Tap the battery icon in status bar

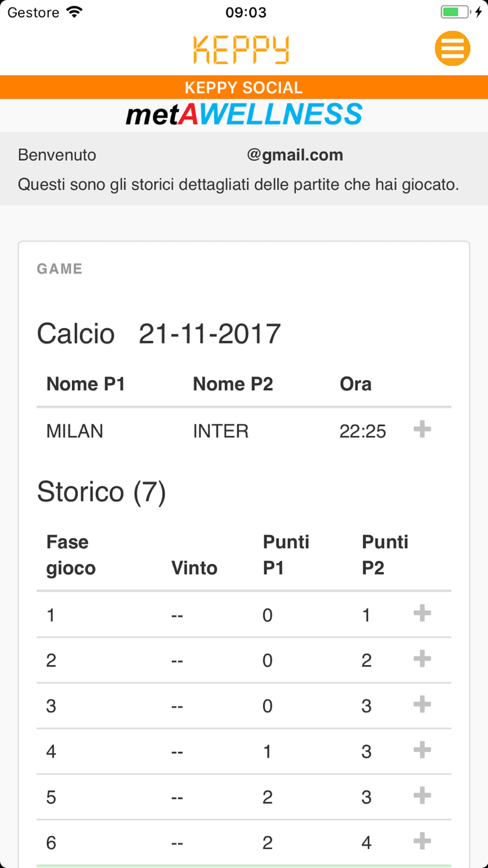(455, 12)
